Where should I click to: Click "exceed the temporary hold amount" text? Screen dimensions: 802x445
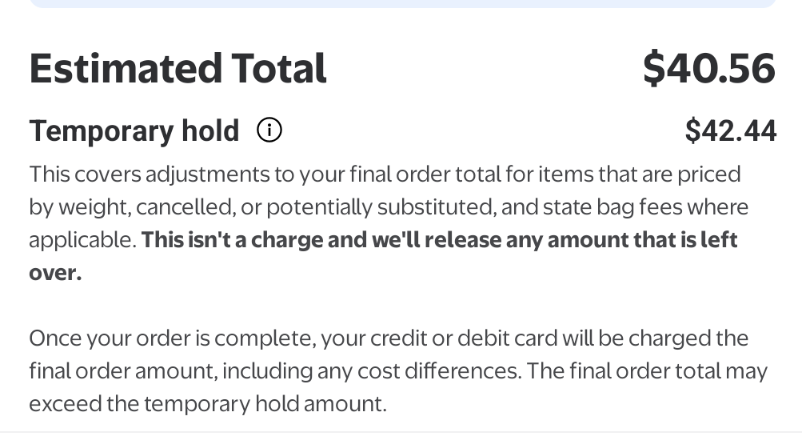[207, 405]
